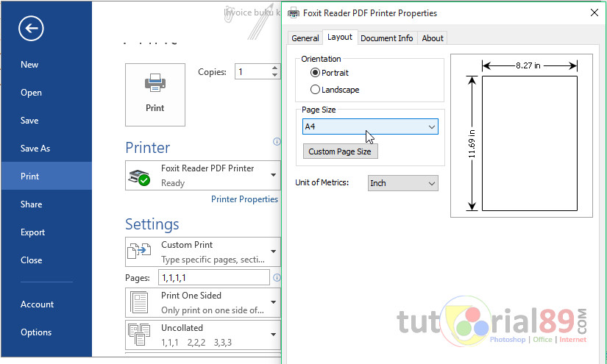Image resolution: width=607 pixels, height=364 pixels.
Task: Click the page size preview pane
Action: 522,135
